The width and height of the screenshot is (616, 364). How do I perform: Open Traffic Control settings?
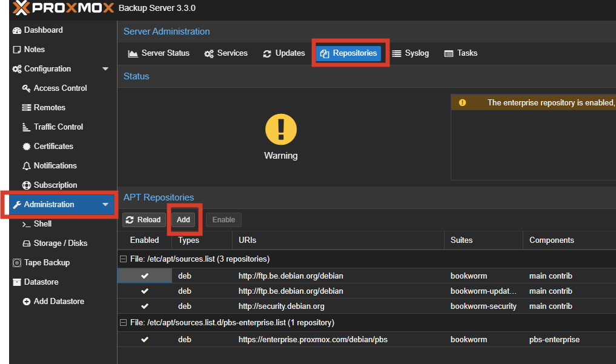58,127
